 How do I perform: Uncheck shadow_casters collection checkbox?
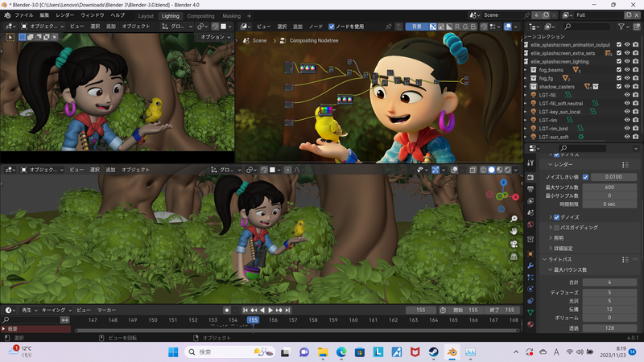619,87
